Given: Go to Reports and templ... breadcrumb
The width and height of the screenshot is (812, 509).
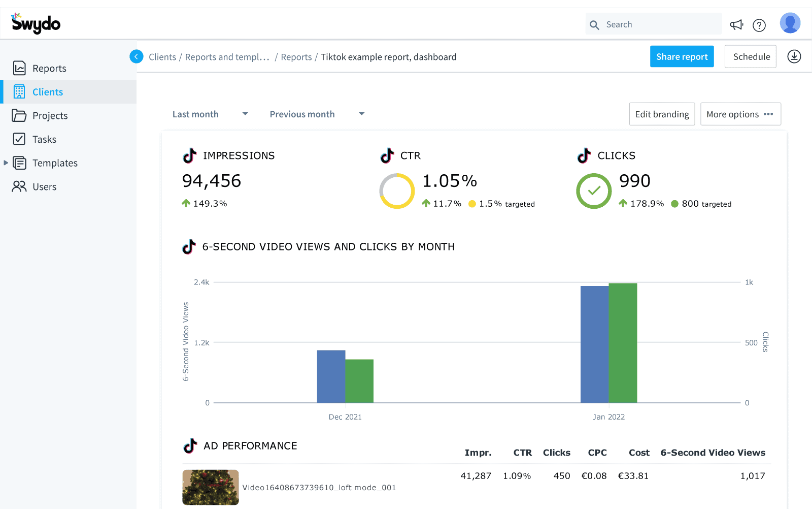Looking at the screenshot, I should coord(227,57).
